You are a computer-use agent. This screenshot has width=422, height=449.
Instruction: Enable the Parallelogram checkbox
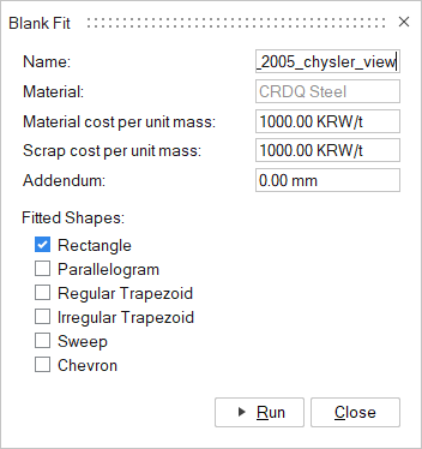coord(43,269)
